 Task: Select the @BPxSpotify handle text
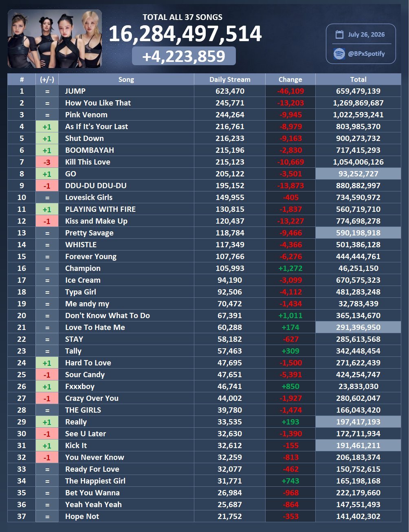click(x=366, y=54)
